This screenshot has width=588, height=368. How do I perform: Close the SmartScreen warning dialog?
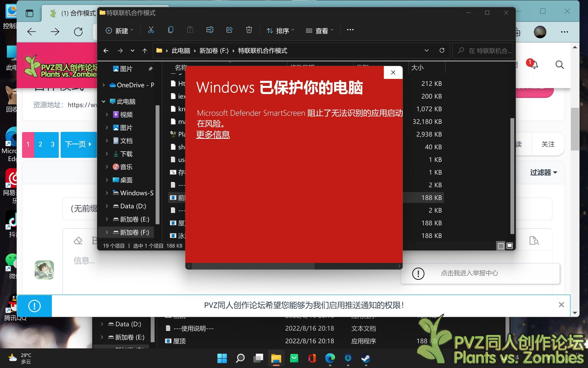(x=393, y=72)
